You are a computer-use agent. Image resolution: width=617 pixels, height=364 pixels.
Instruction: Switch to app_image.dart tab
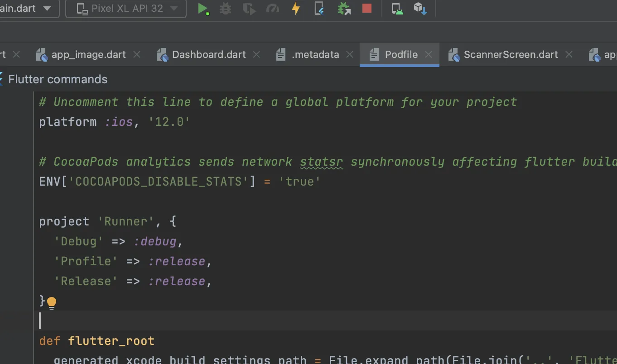tap(88, 55)
